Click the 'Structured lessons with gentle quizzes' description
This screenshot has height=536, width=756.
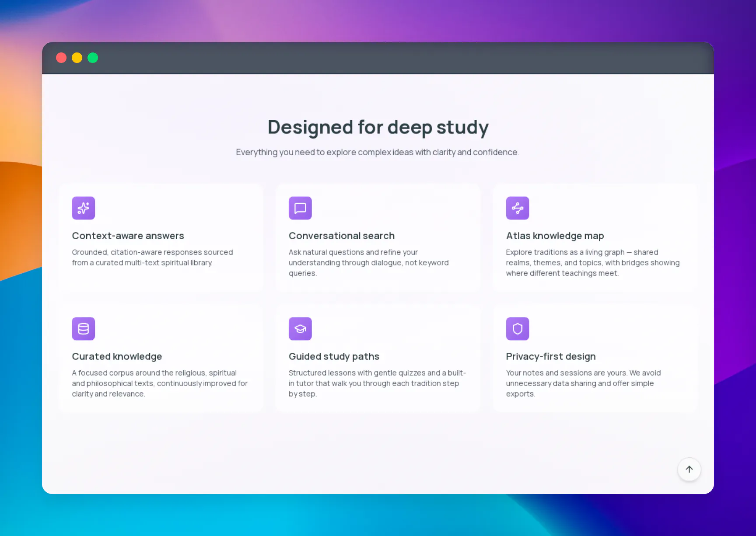click(377, 383)
